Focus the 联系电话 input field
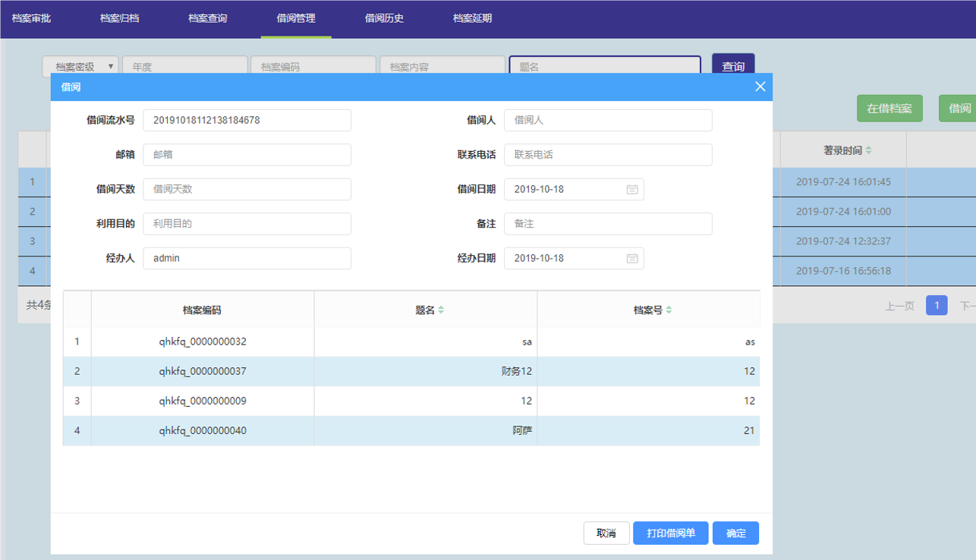This screenshot has width=976, height=560. tap(608, 155)
